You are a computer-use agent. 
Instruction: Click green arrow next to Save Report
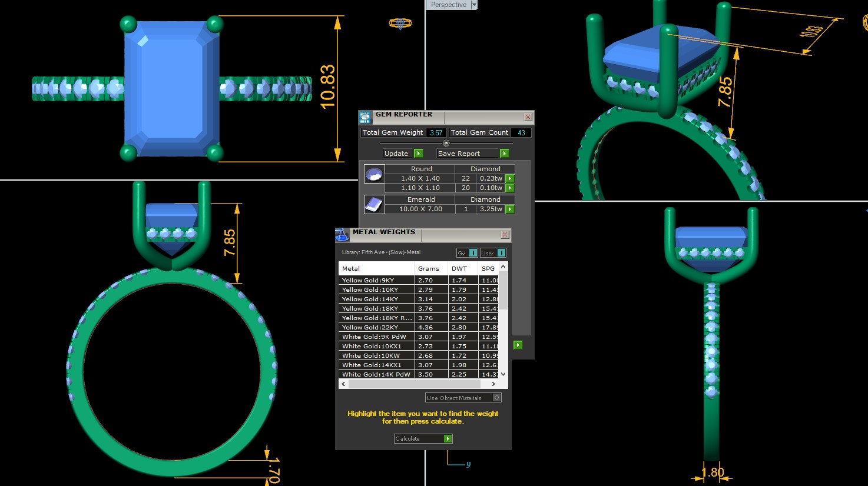pos(504,154)
